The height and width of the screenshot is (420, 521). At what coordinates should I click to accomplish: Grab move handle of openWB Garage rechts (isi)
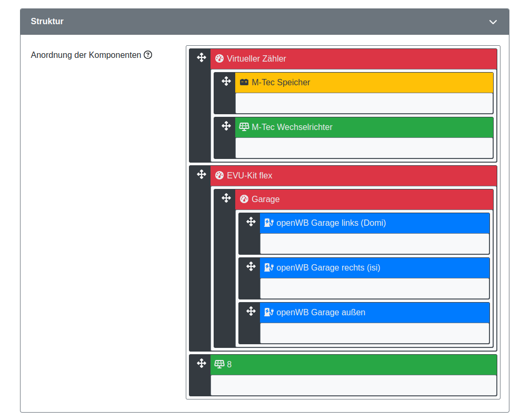tap(251, 266)
